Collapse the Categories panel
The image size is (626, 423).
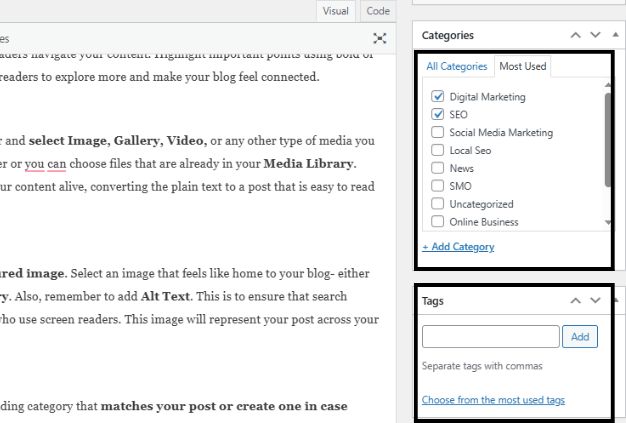(x=615, y=35)
